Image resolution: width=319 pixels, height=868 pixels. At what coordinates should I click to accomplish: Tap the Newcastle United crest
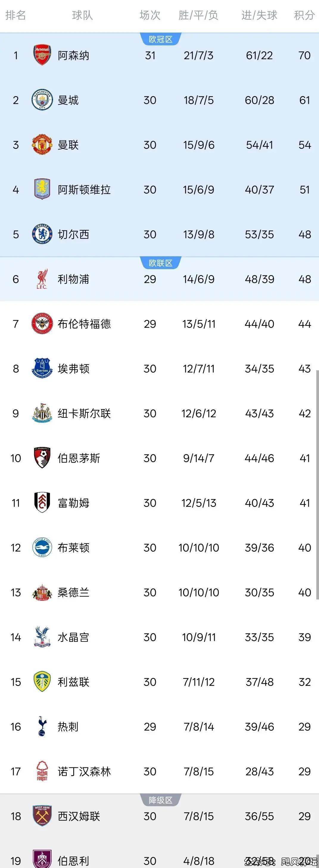(x=42, y=413)
